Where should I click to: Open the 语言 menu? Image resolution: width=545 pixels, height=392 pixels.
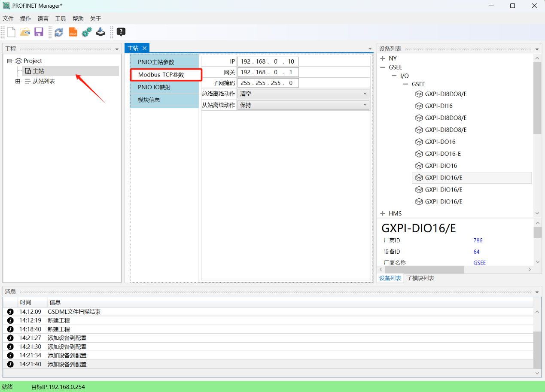pos(43,18)
